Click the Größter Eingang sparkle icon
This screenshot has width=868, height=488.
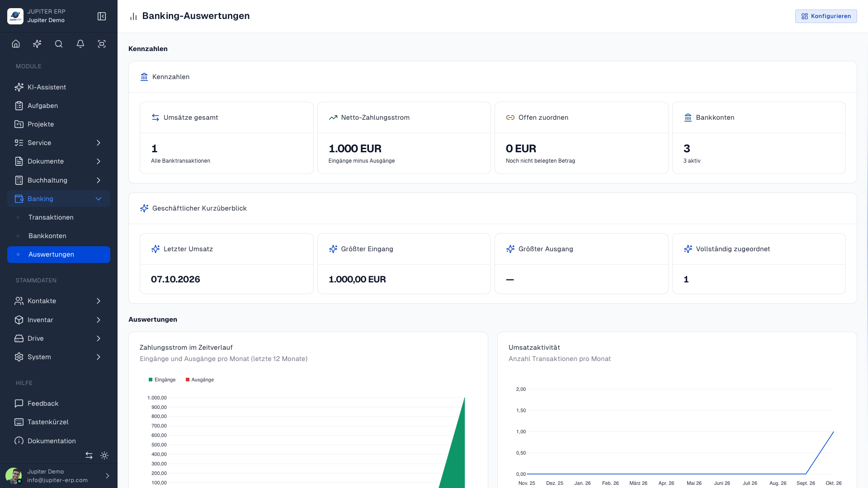tap(333, 249)
